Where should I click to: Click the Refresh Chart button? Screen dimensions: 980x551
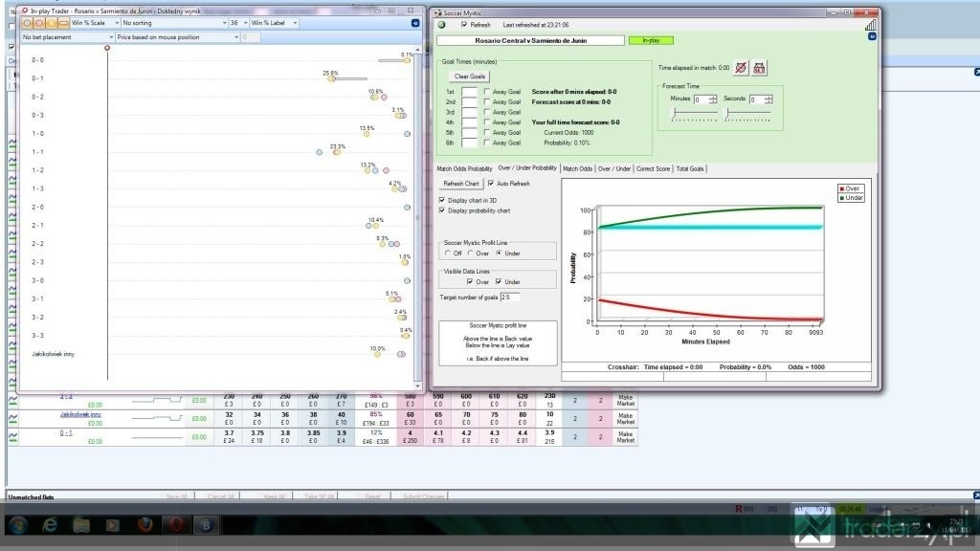point(461,184)
